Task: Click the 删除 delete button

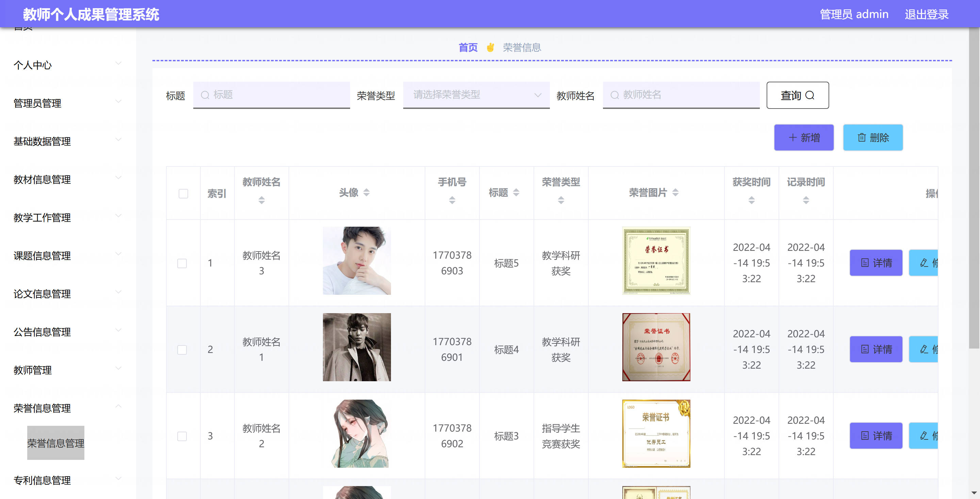Action: pyautogui.click(x=873, y=138)
